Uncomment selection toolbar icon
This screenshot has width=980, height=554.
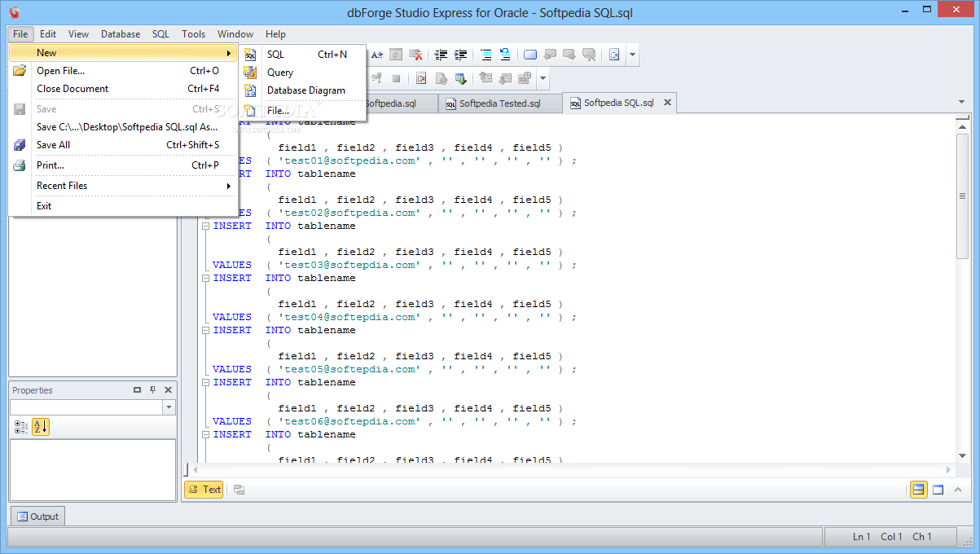coord(505,55)
